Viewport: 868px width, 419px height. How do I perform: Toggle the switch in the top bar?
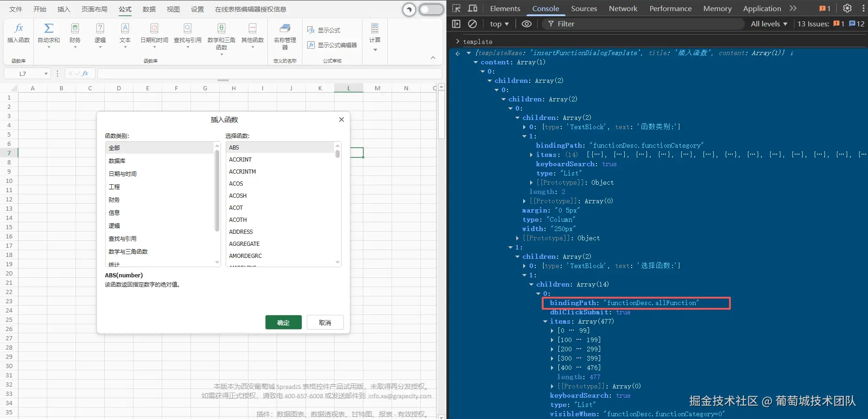[x=431, y=9]
